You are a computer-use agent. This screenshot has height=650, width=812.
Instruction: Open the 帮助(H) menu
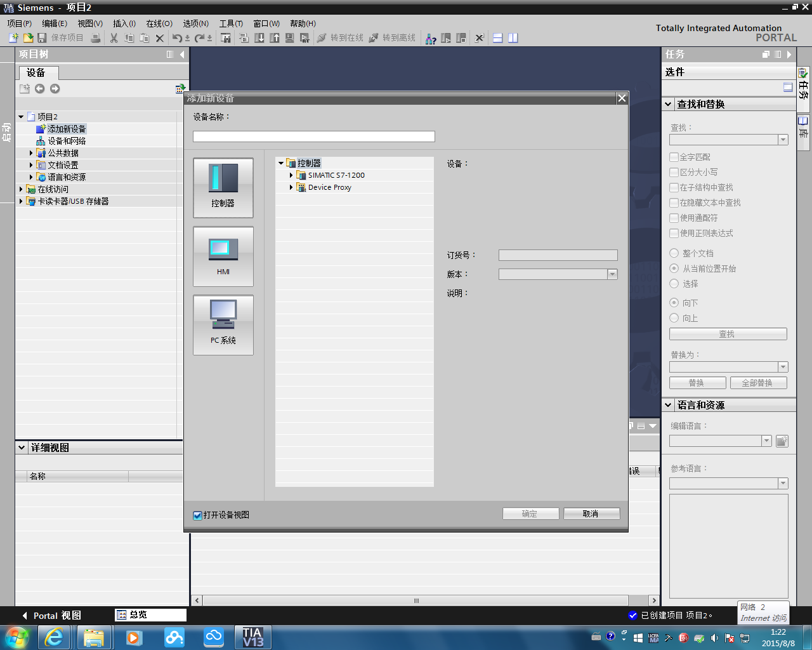(x=303, y=23)
